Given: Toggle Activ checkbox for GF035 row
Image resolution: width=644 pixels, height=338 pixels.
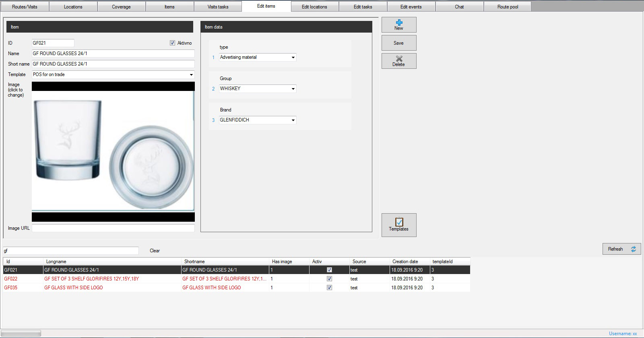Looking at the screenshot, I should point(329,288).
